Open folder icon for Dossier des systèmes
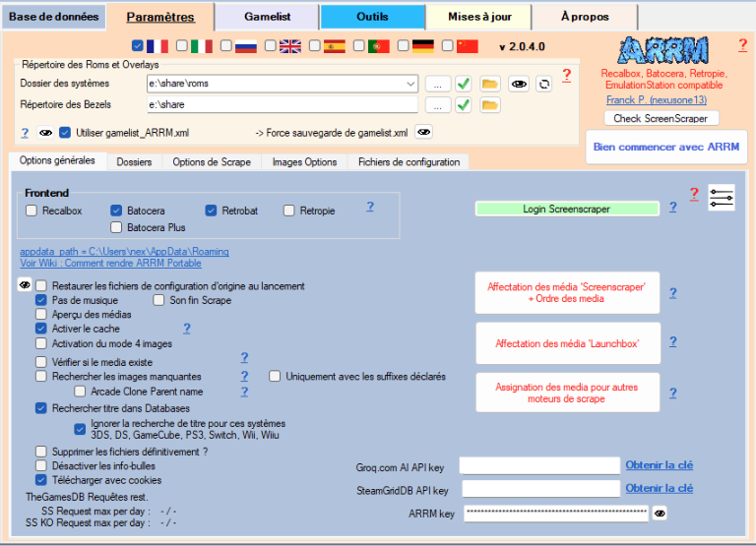Image resolution: width=756 pixels, height=546 pixels. coord(490,84)
